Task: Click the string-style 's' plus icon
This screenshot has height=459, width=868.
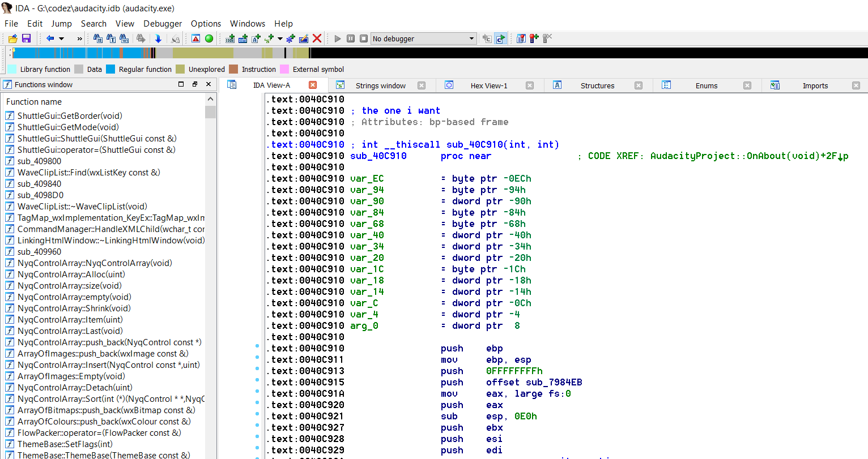Action: tap(269, 38)
